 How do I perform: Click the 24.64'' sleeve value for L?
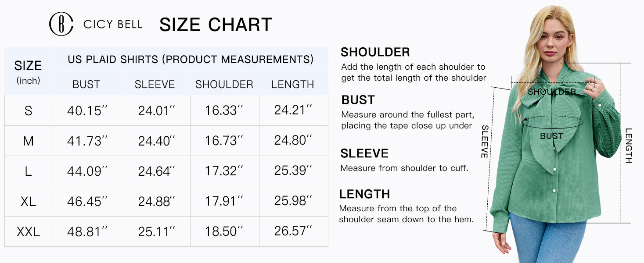pos(156,171)
